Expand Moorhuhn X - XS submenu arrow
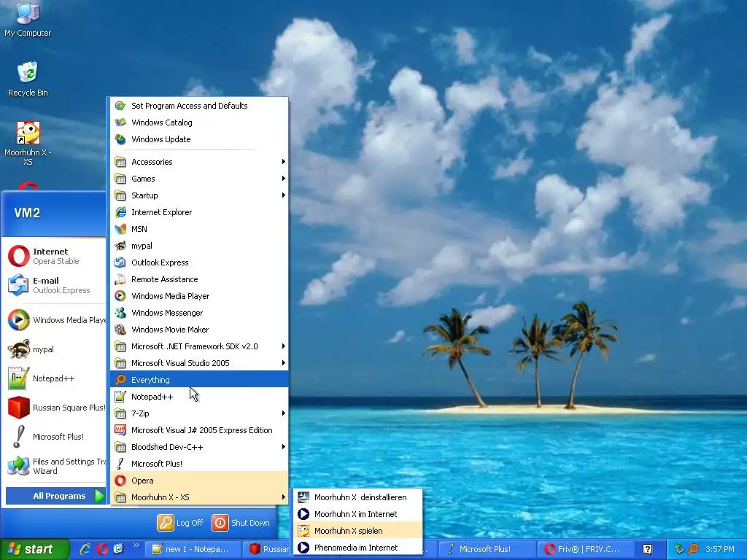This screenshot has width=747, height=560. coord(284,497)
